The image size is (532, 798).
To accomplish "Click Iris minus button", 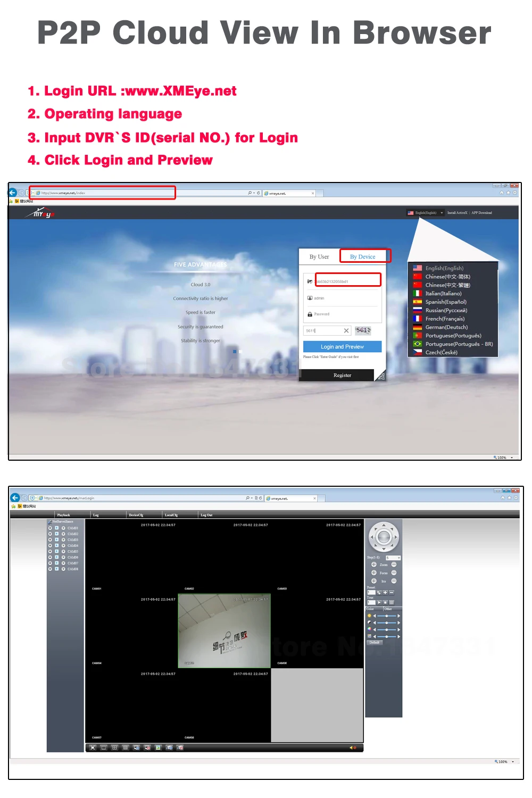I will [x=394, y=581].
